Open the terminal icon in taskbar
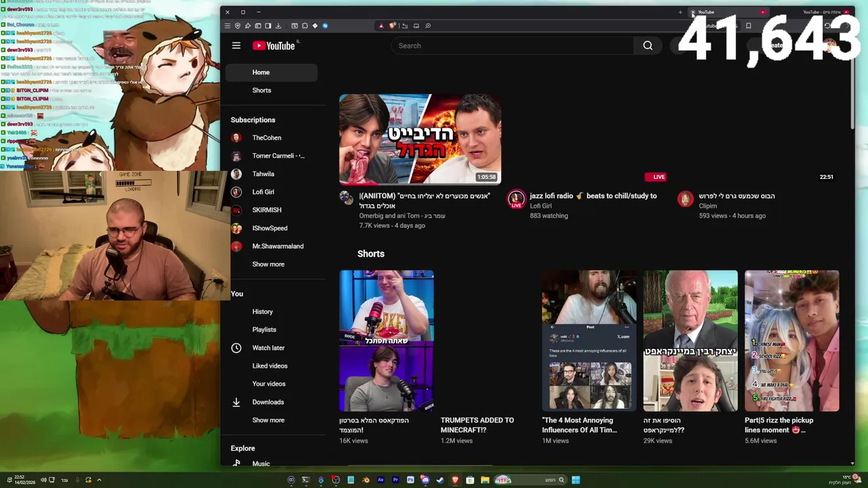 click(x=306, y=480)
